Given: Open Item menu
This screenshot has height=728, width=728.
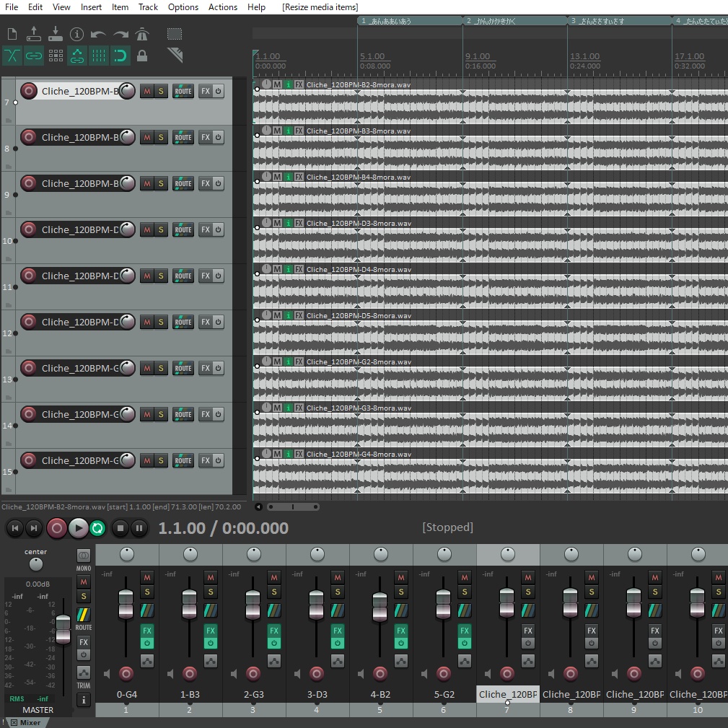Looking at the screenshot, I should click(x=120, y=7).
